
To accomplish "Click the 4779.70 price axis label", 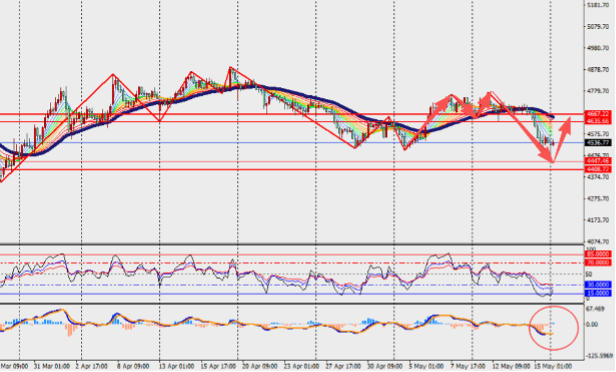I will coord(598,91).
